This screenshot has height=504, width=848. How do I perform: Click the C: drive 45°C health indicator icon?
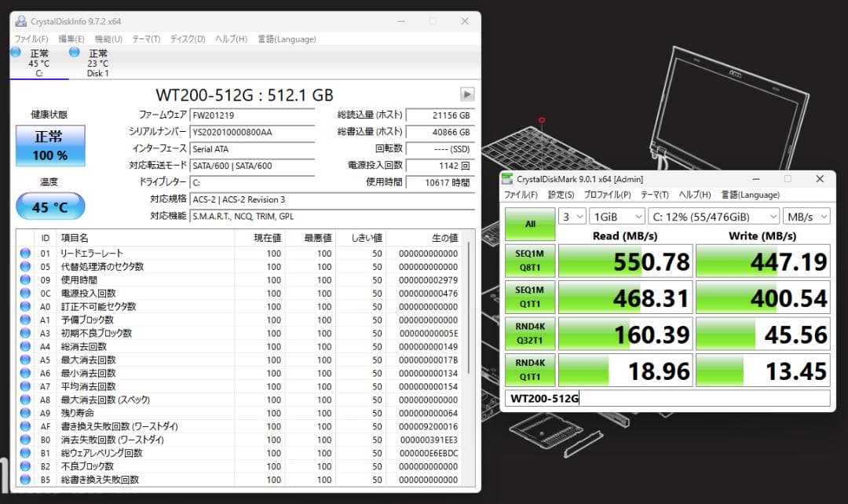17,53
